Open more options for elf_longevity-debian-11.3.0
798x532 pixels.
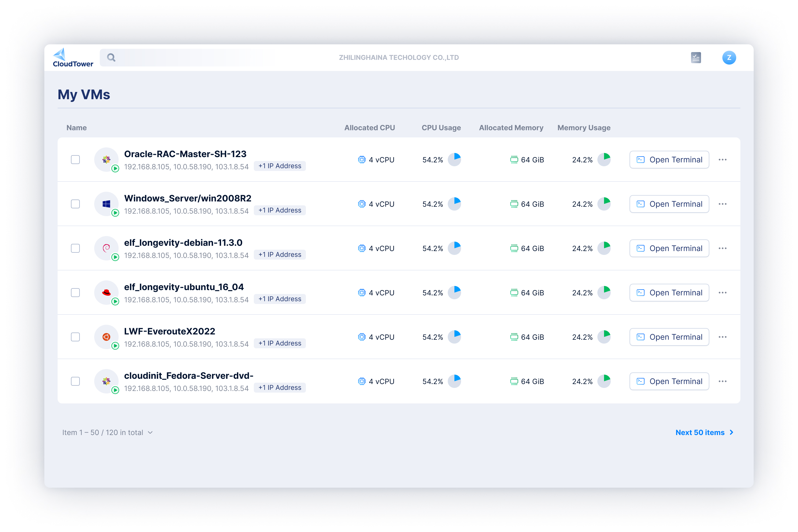click(722, 248)
